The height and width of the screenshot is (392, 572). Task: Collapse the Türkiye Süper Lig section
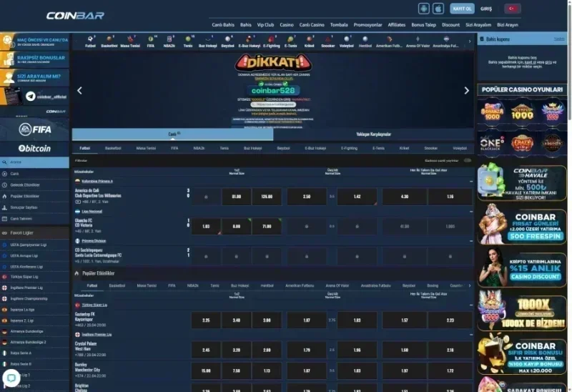[471, 305]
